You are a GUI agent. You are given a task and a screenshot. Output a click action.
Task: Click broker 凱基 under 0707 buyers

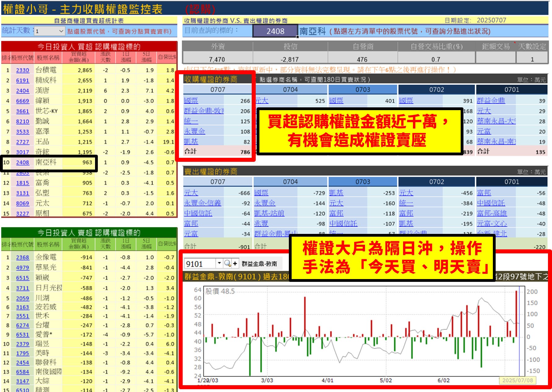coord(191,141)
